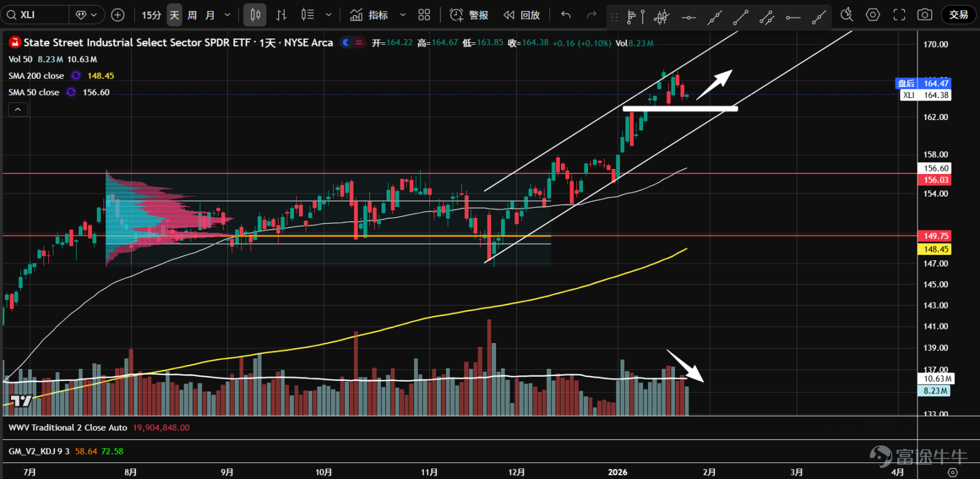Select the trend line tool
This screenshot has height=479, width=980.
click(x=741, y=17)
